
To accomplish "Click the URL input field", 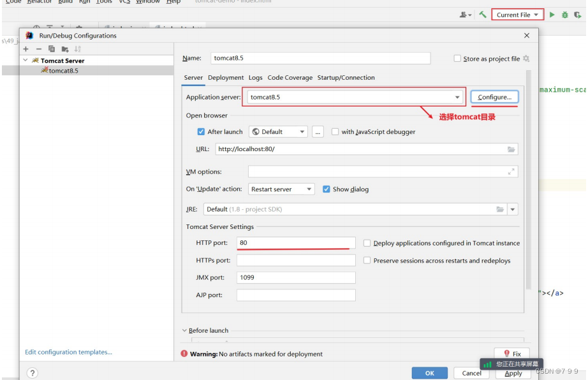I will pyautogui.click(x=366, y=149).
